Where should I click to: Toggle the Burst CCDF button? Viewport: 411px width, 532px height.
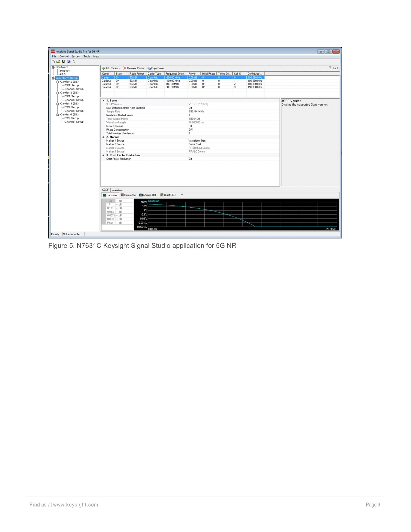168,195
